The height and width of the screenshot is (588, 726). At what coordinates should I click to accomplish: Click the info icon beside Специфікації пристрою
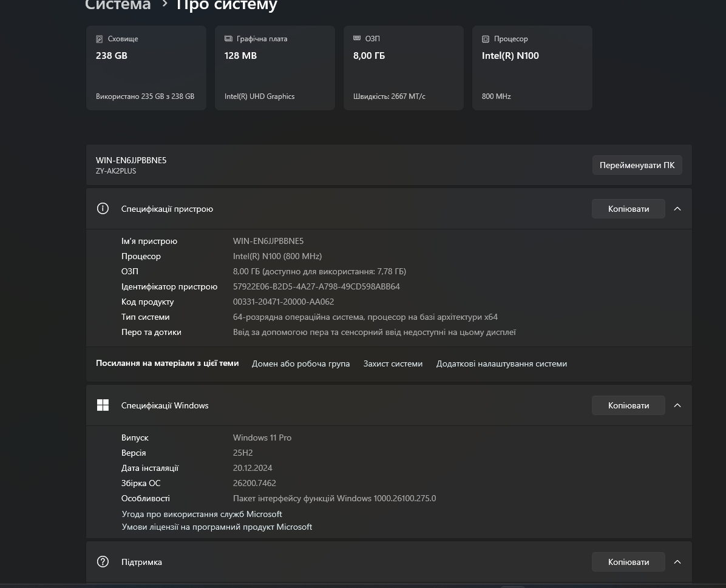coord(103,209)
